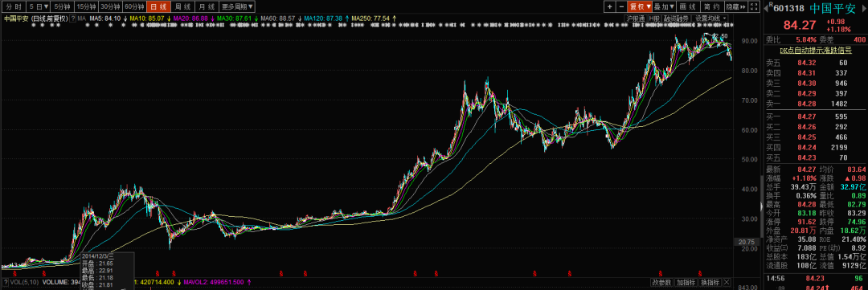Click the MA5: 84.10 value
This screenshot has height=290, width=868.
click(x=104, y=18)
